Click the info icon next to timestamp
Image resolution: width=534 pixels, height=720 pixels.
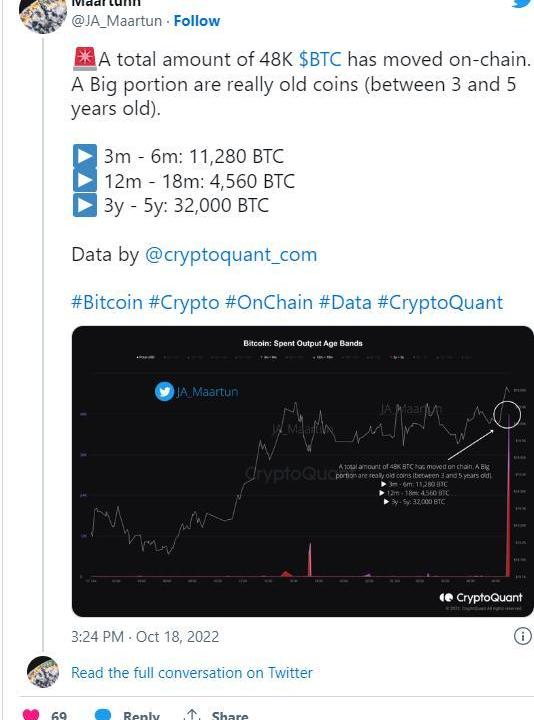(523, 636)
